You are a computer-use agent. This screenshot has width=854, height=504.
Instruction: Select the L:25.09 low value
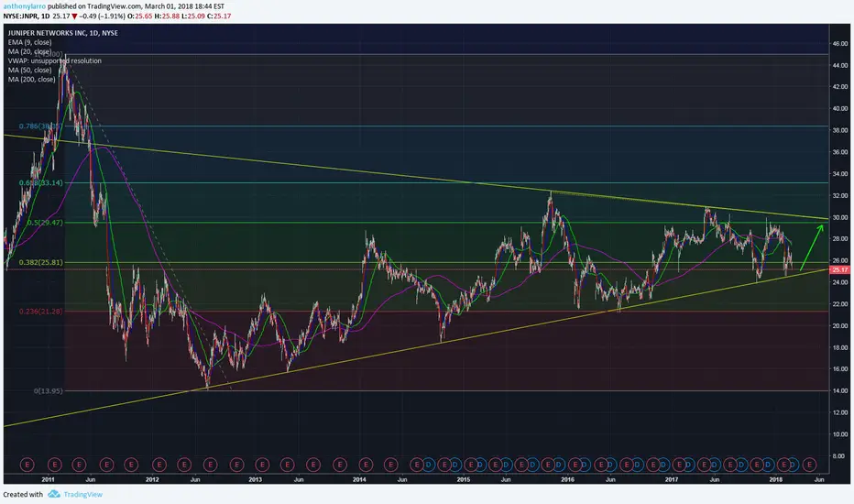pyautogui.click(x=192, y=16)
